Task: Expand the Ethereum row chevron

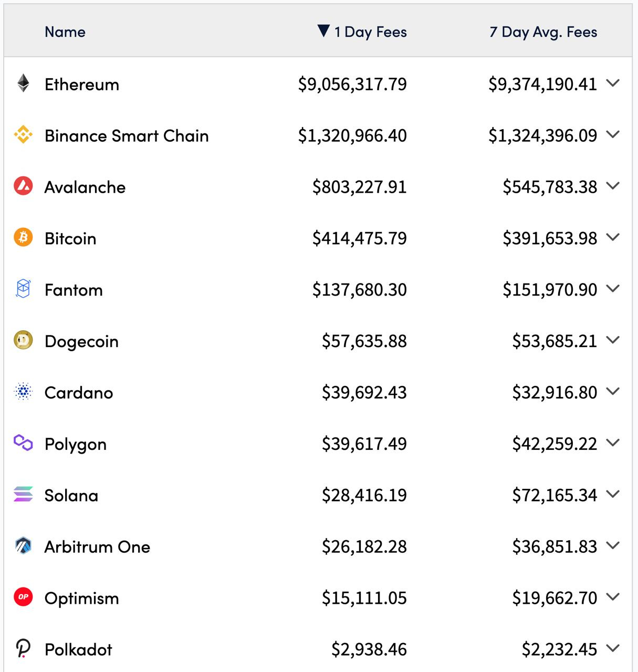Action: coord(613,83)
